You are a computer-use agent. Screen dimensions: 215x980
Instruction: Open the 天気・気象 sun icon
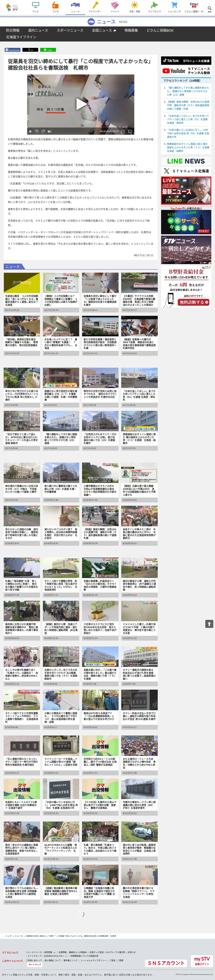(134, 7)
